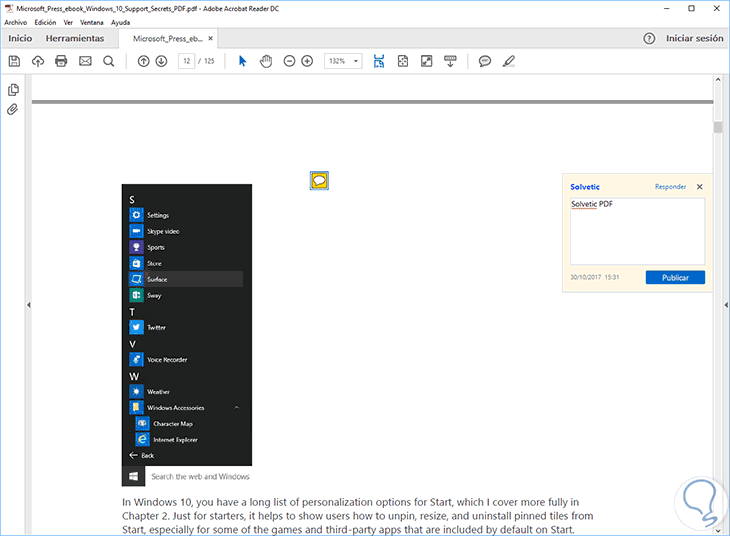
Task: Zoom out with minus icon
Action: coord(289,61)
